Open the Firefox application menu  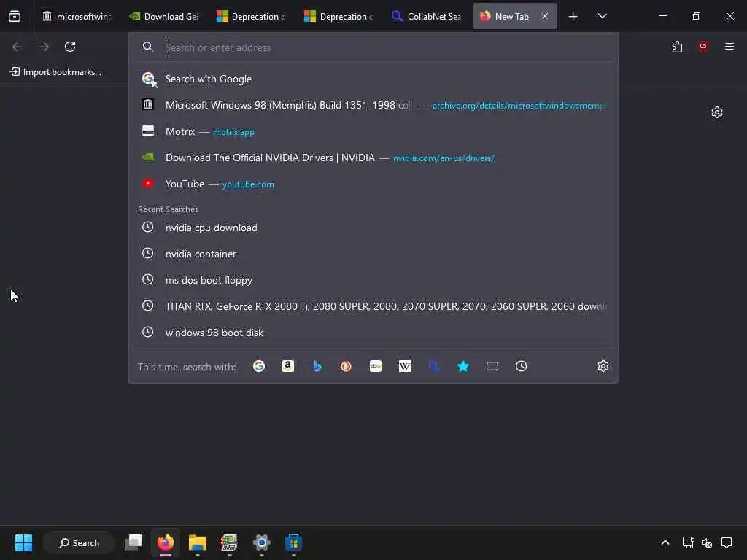(x=729, y=47)
